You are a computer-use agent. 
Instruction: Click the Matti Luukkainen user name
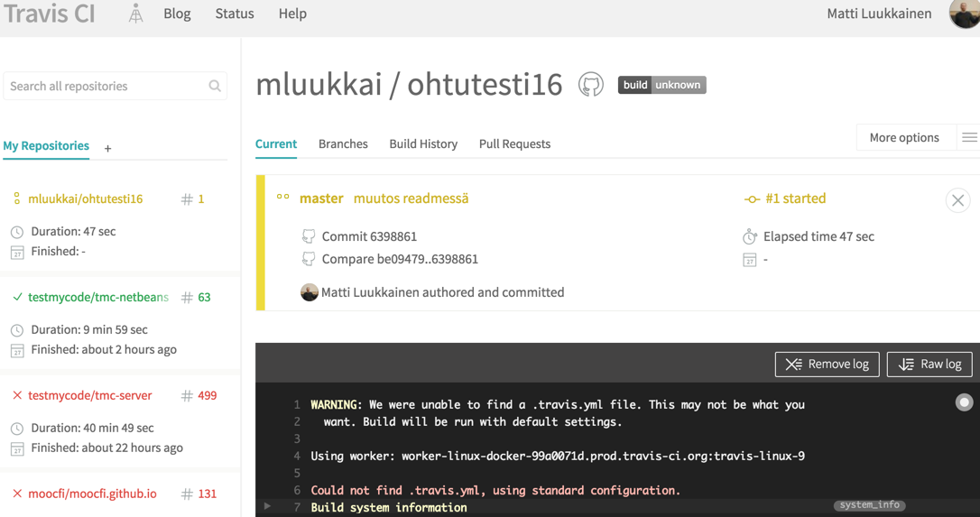click(x=879, y=14)
